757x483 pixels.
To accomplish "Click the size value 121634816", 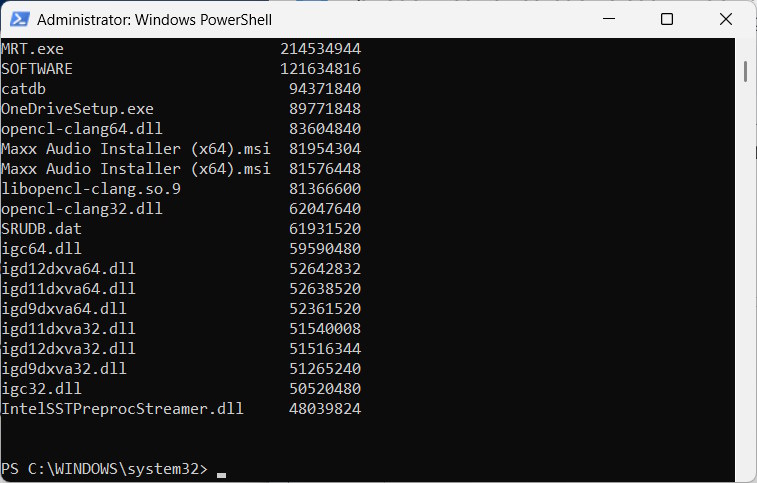I will click(321, 69).
